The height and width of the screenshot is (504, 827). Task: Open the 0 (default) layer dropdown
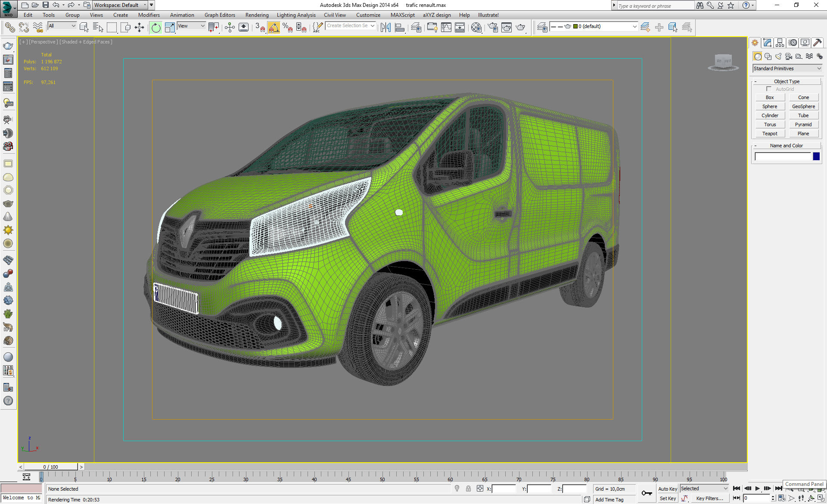click(x=594, y=26)
